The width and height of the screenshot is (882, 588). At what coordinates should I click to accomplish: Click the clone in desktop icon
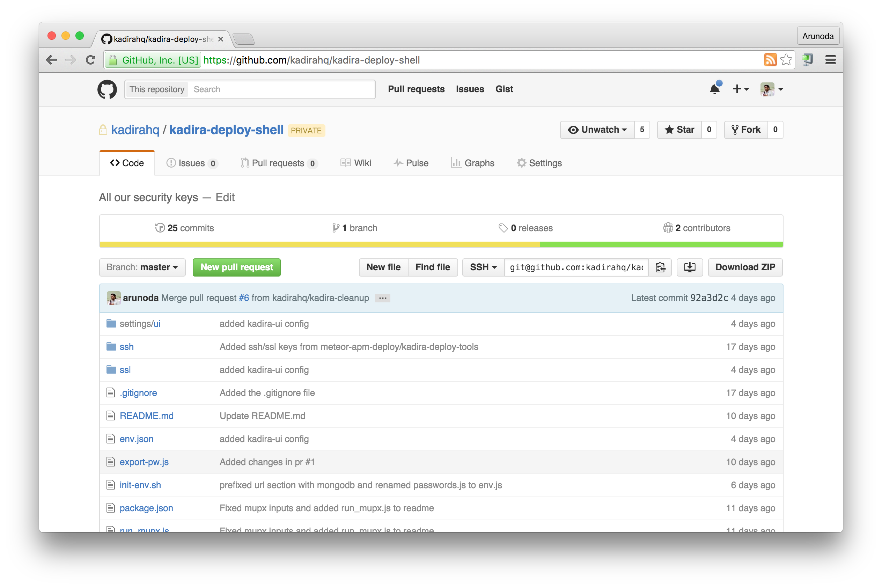pyautogui.click(x=689, y=267)
